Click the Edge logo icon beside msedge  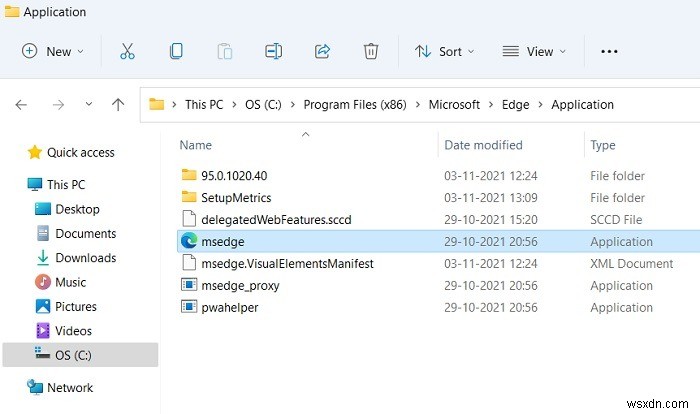click(189, 241)
